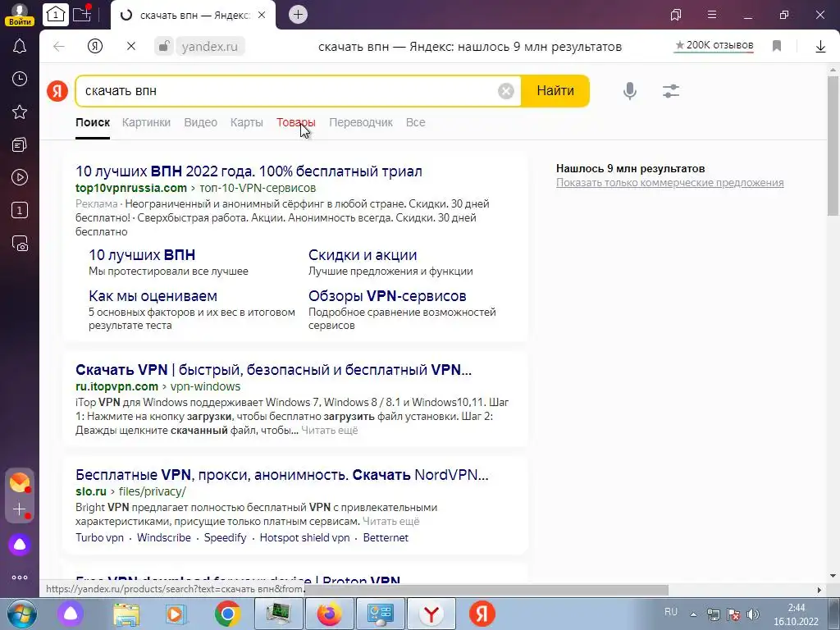
Task: Open collections icon in sidebar
Action: tap(20, 144)
